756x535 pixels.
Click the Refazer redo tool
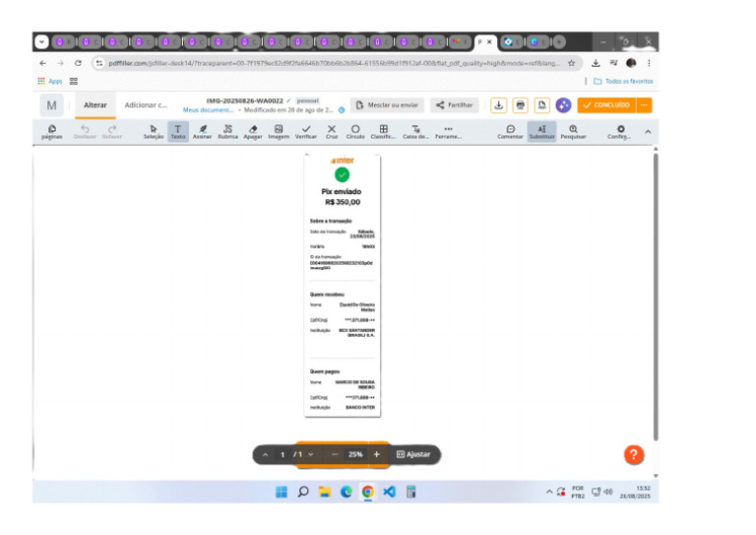pyautogui.click(x=112, y=132)
